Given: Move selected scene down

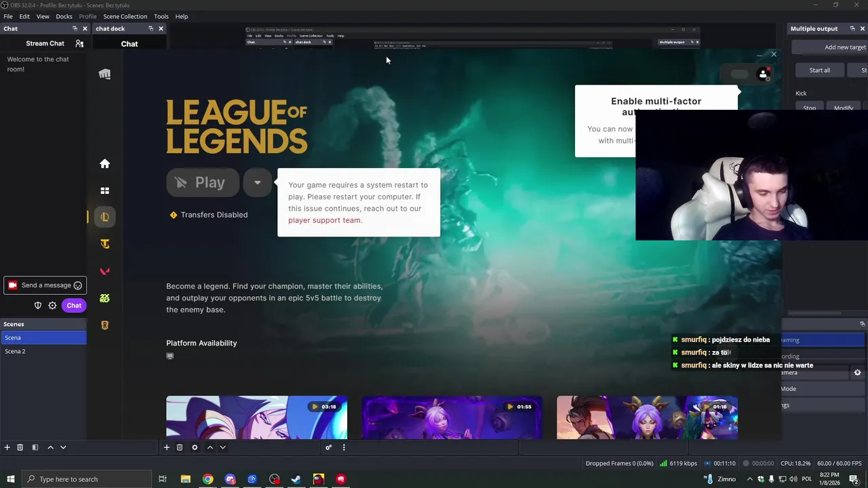Looking at the screenshot, I should click(x=63, y=447).
